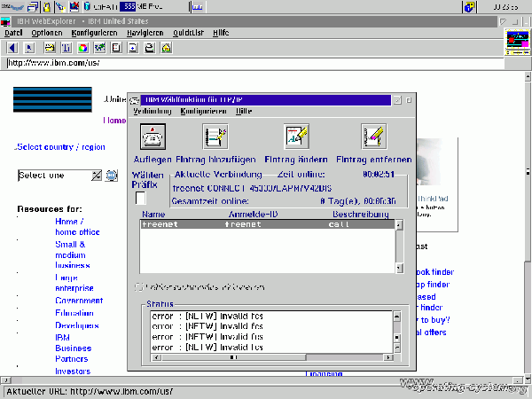Click the Eintrag entfernen eraser icon
This screenshot has height=399, width=532.
(374, 137)
